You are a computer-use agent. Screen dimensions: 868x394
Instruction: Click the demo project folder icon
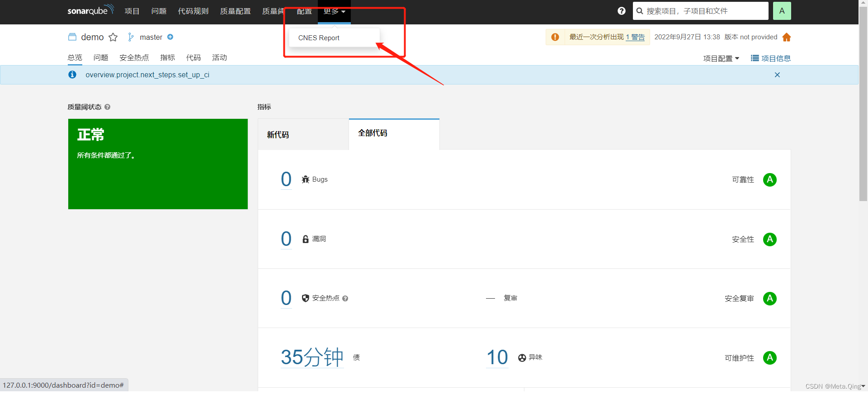point(72,37)
